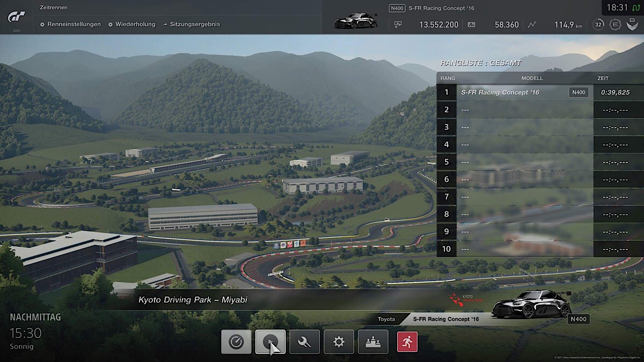The image size is (644, 362).
Task: Select ranking row number 10
Action: click(539, 249)
